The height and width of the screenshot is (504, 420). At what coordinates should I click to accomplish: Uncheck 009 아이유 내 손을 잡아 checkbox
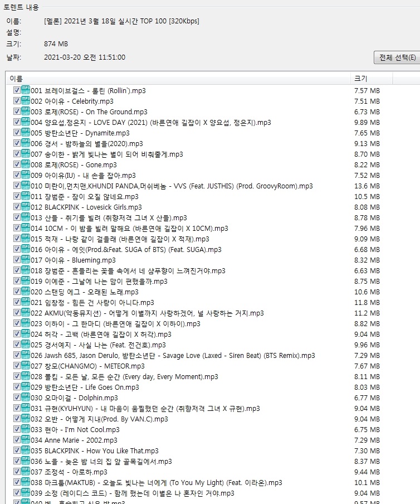tap(17, 175)
